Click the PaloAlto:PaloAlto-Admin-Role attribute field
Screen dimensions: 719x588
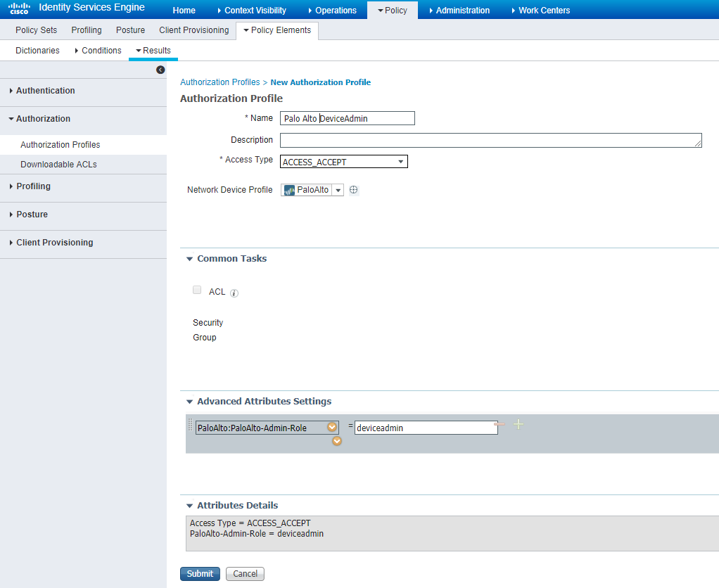tap(267, 428)
